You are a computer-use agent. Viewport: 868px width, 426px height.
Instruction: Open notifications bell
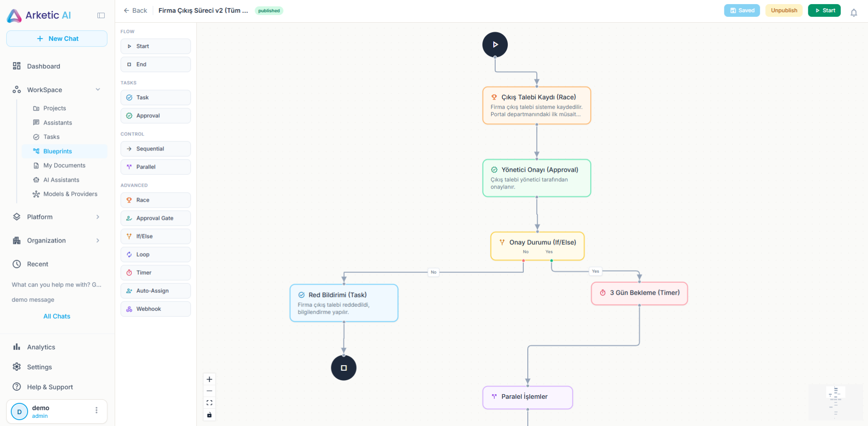(854, 13)
